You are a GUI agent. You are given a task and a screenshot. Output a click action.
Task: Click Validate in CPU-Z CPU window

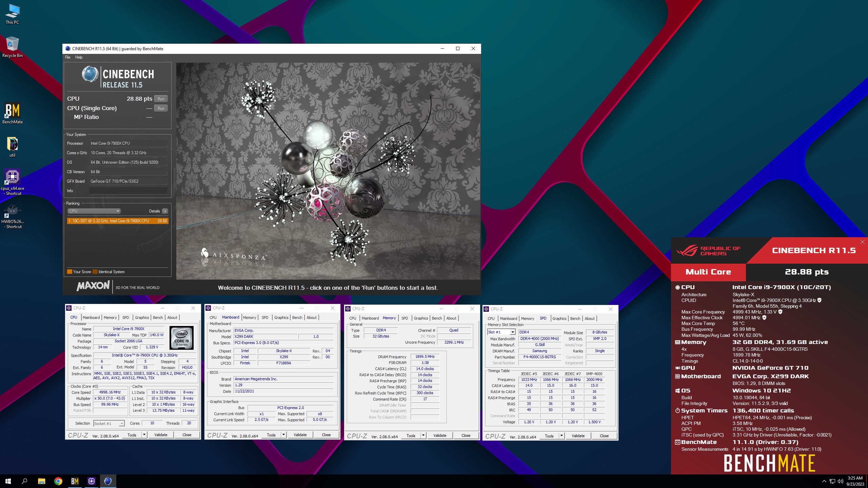pos(161,435)
